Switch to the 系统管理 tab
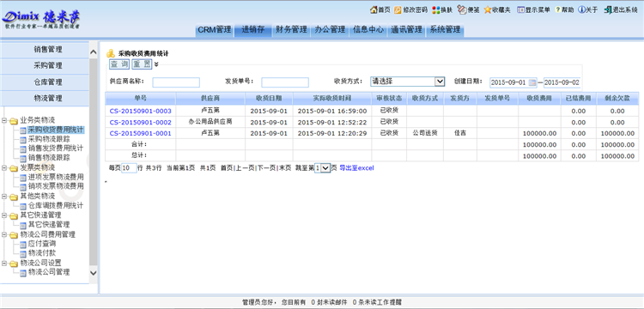Screen dimensions: 644x309 (x=445, y=30)
